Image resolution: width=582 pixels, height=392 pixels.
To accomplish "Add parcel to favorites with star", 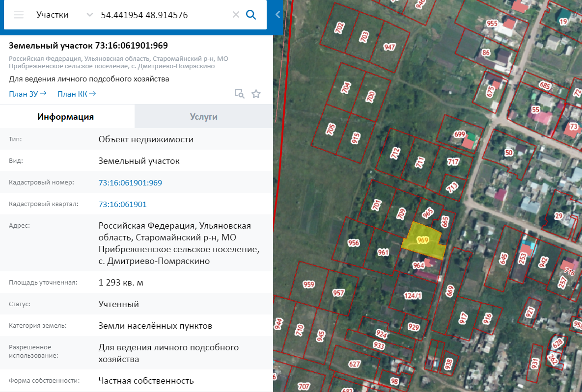I will point(256,94).
